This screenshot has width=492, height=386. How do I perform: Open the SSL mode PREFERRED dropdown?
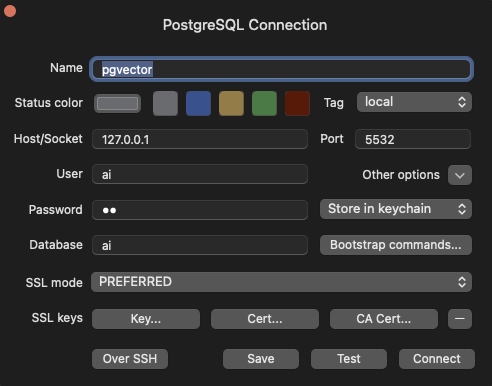click(281, 282)
